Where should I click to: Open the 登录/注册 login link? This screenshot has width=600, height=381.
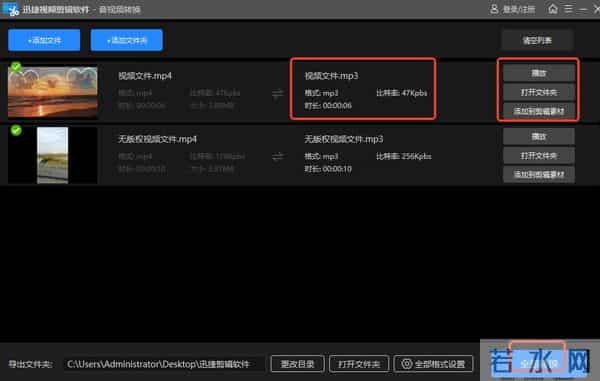click(x=513, y=9)
